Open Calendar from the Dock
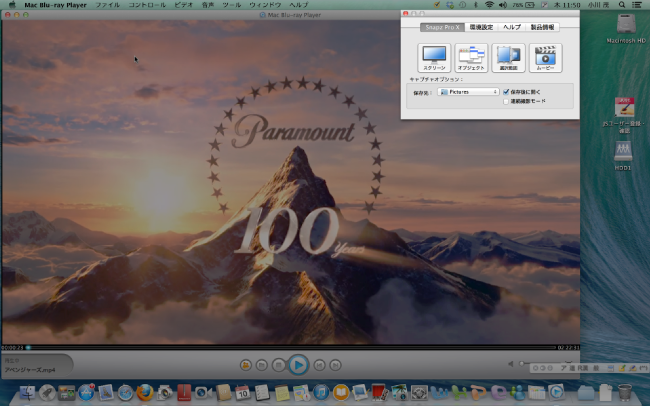 pos(243,392)
